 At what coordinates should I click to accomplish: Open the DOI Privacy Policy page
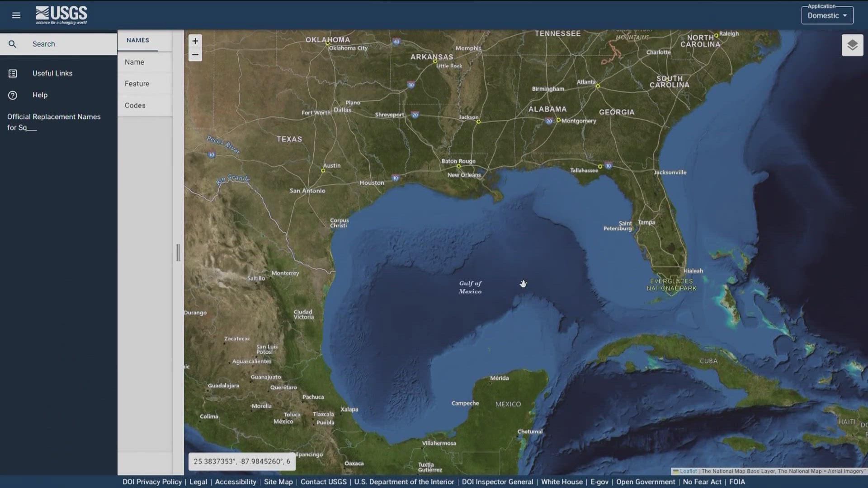152,482
